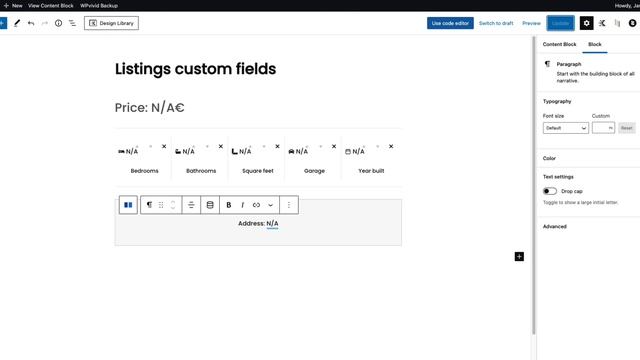
Task: Click Switch to draft link
Action: (496, 23)
